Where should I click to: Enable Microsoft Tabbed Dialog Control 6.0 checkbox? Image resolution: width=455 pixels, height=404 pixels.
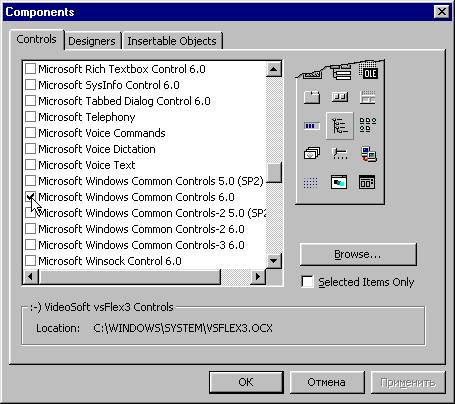[x=30, y=101]
